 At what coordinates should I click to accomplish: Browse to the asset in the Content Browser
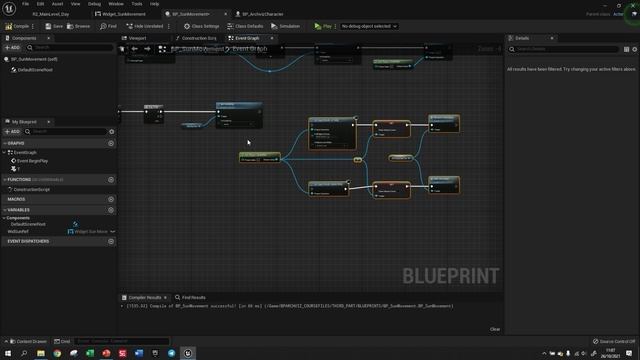78,26
